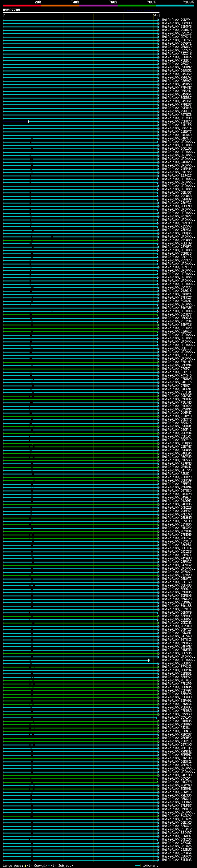
Task: Click the green arrowhead of UniRef100_B3F0A2 bar
Action: pos(158,616)
